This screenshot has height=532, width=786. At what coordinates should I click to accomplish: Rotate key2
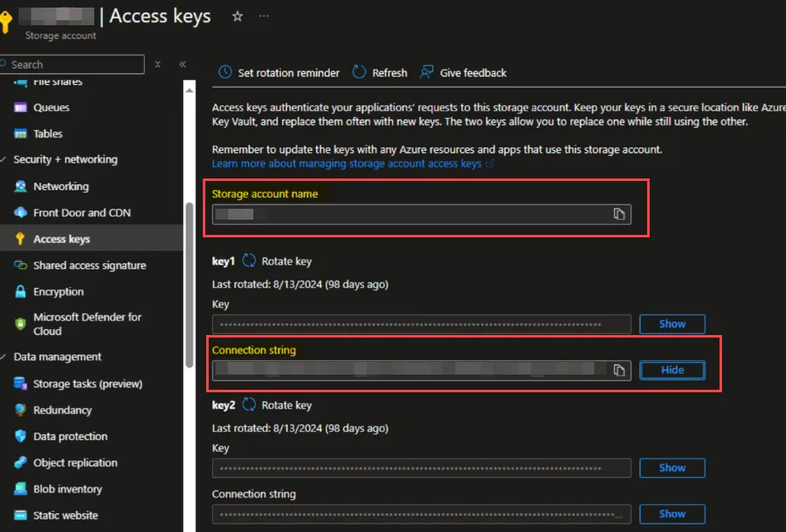(277, 405)
